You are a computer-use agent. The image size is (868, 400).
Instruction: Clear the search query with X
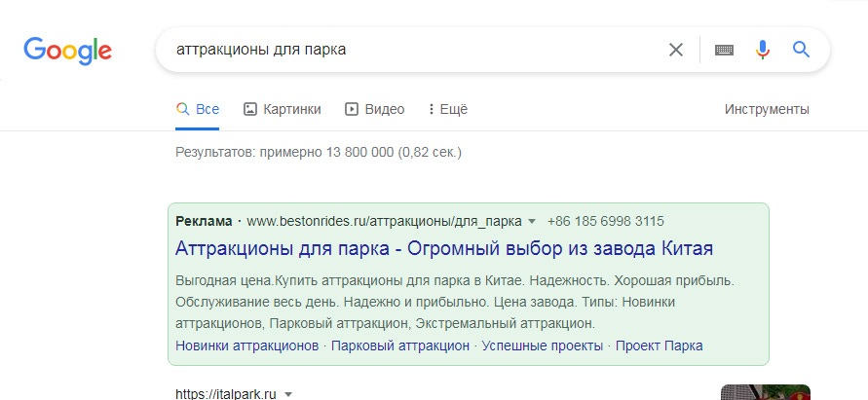676,50
